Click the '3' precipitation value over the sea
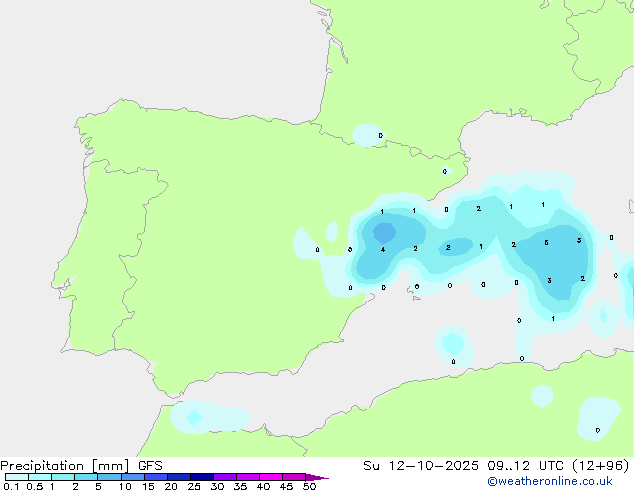Viewport: 634px width, 490px height. (549, 280)
